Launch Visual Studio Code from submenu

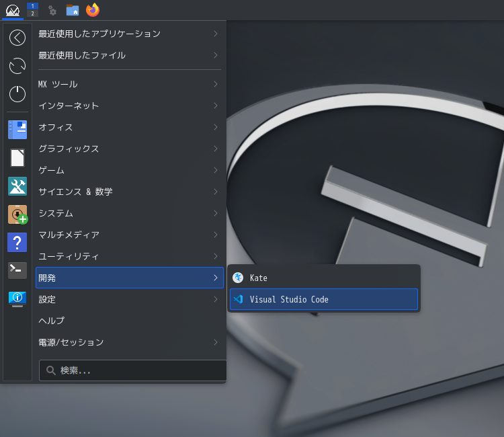324,299
